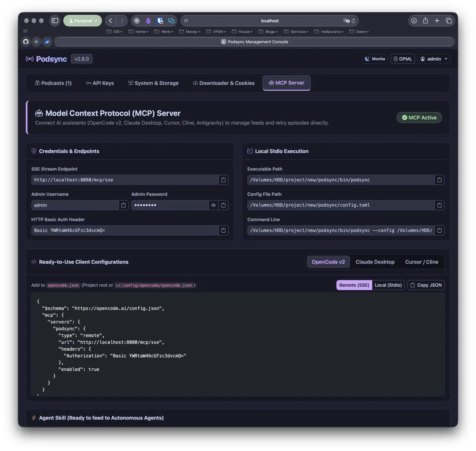The width and height of the screenshot is (476, 451).
Task: Reveal the Admin Password with eye icon
Action: coord(213,205)
